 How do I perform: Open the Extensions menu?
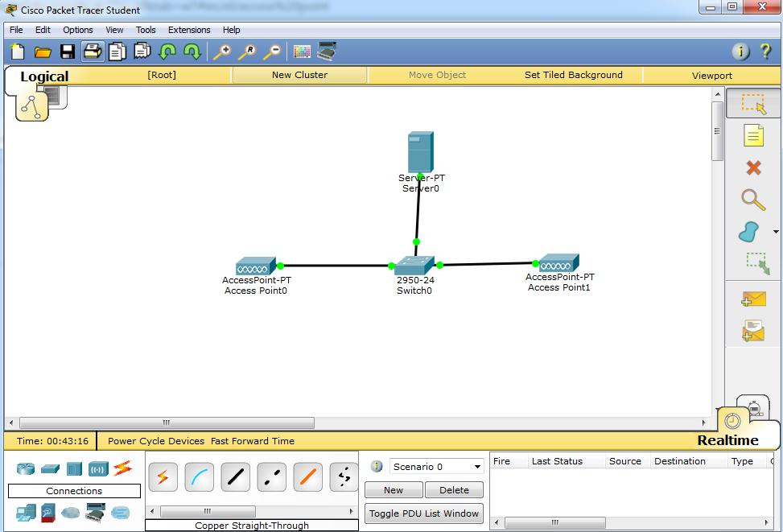point(189,30)
